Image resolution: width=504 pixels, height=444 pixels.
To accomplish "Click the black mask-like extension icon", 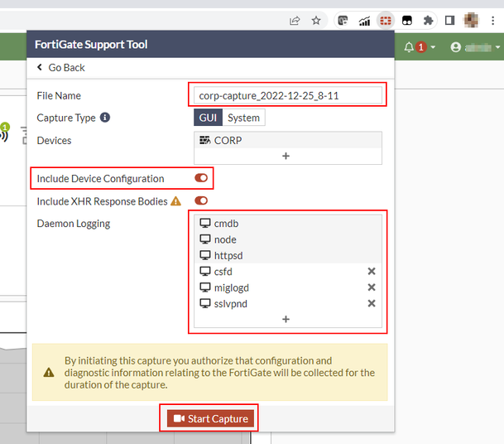I will point(407,21).
